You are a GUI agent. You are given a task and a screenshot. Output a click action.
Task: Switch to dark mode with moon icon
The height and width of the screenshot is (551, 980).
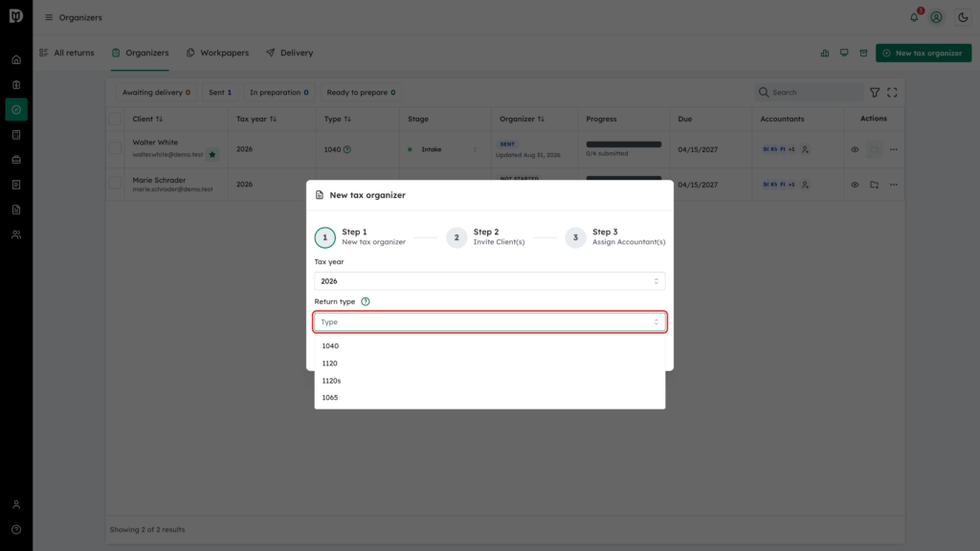[963, 17]
